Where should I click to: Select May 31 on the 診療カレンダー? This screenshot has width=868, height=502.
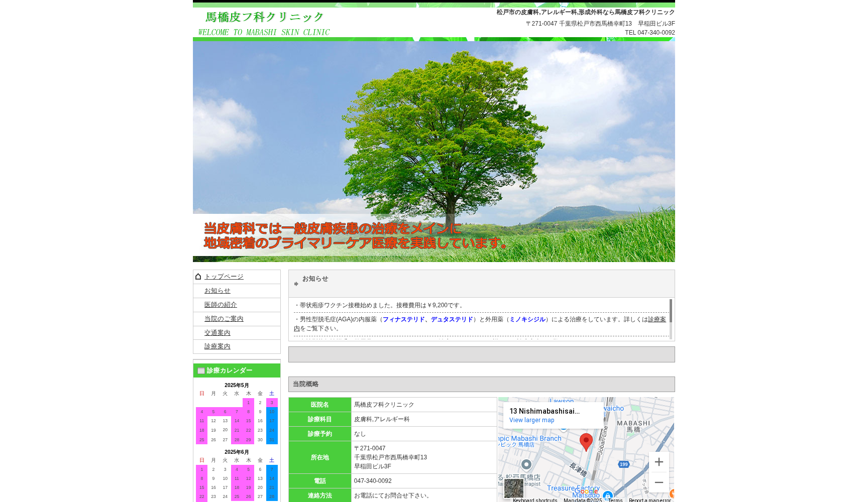(x=271, y=439)
